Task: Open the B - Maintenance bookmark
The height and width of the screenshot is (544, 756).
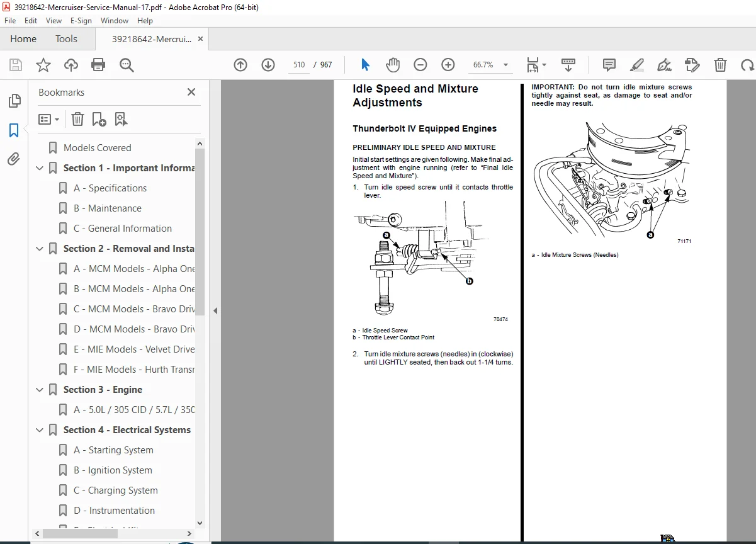Action: coord(108,208)
